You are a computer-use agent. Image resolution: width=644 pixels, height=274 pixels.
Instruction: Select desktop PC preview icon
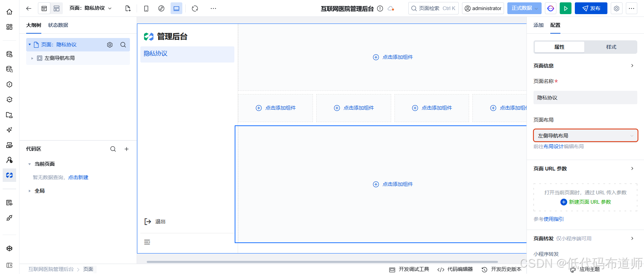point(176,8)
